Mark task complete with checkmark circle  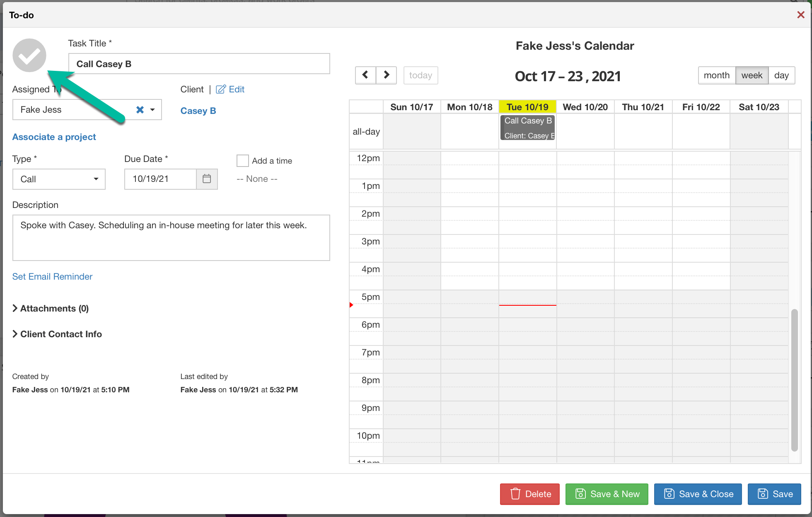(29, 56)
